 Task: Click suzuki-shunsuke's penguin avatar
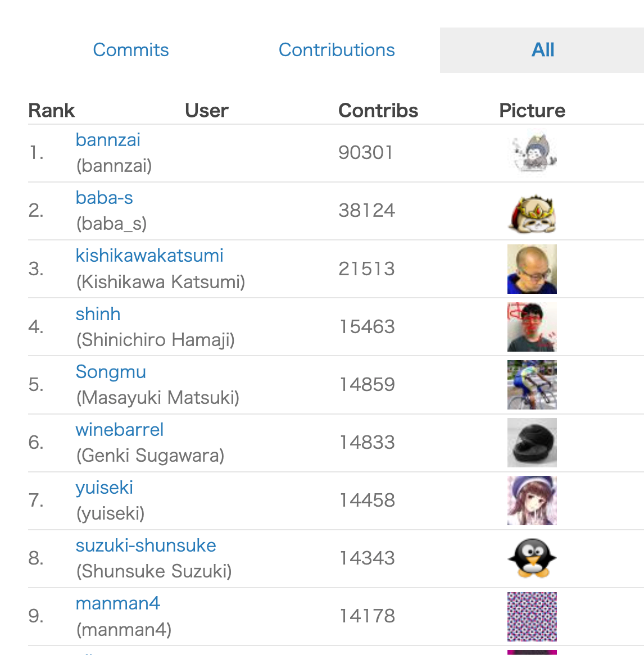[x=532, y=558]
